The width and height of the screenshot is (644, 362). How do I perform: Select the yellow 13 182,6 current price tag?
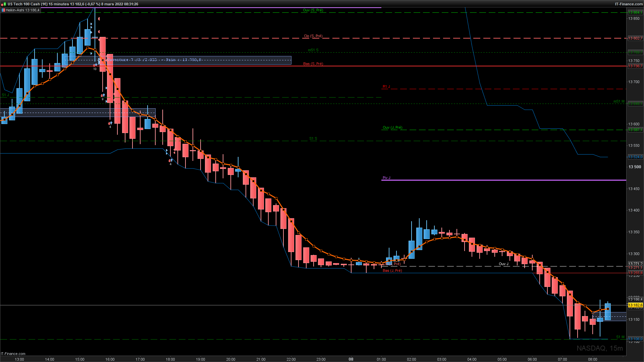635,305
